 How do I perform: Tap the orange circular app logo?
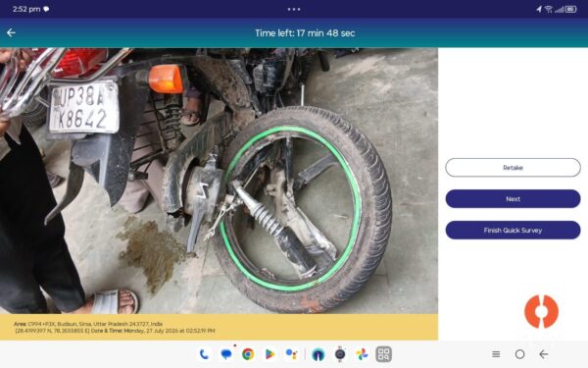541,311
